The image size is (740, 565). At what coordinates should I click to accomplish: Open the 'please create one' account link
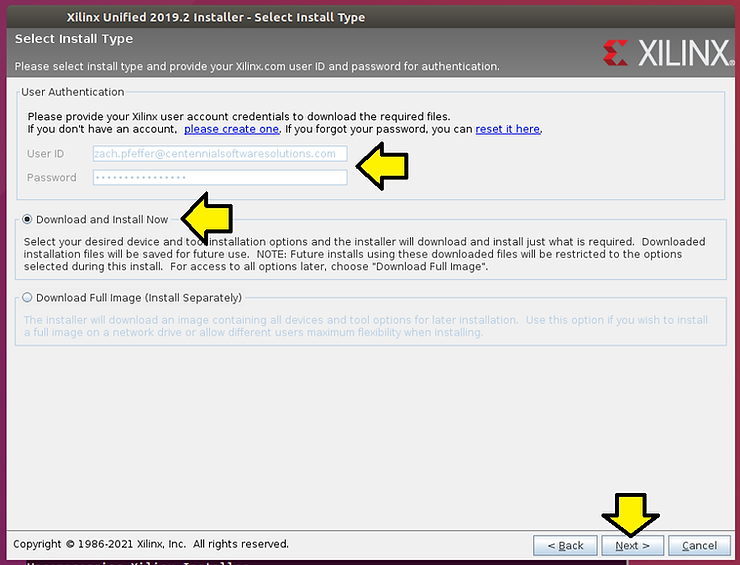231,129
